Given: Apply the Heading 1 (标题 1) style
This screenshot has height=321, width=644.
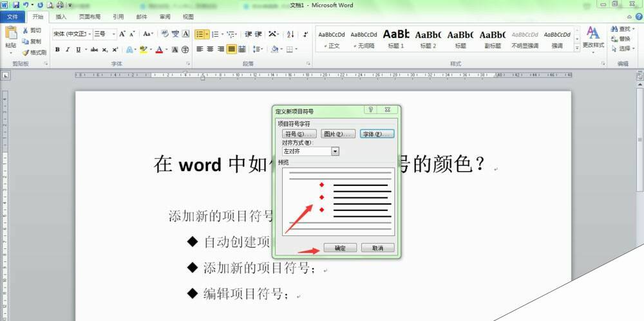Looking at the screenshot, I should 396,38.
